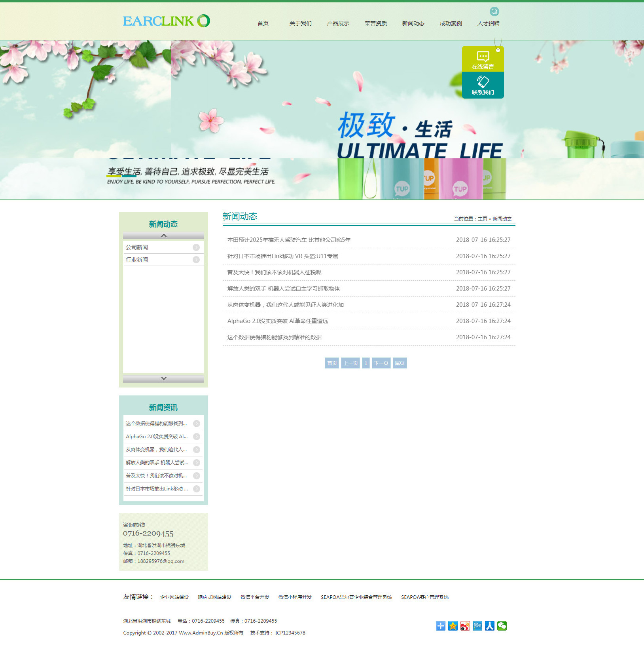Screen dimensions: 644x646
Task: Click the EARCLINK logo
Action: coord(166,21)
